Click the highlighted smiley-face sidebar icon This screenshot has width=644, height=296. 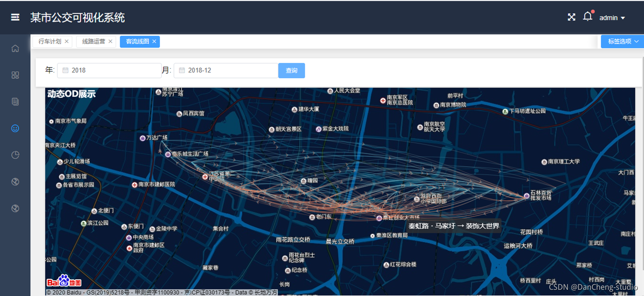[x=15, y=128]
